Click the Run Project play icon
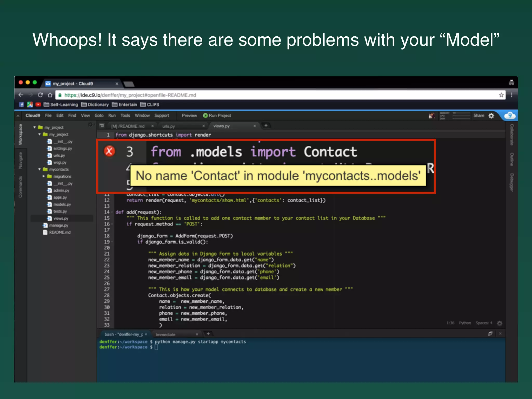 pos(205,115)
